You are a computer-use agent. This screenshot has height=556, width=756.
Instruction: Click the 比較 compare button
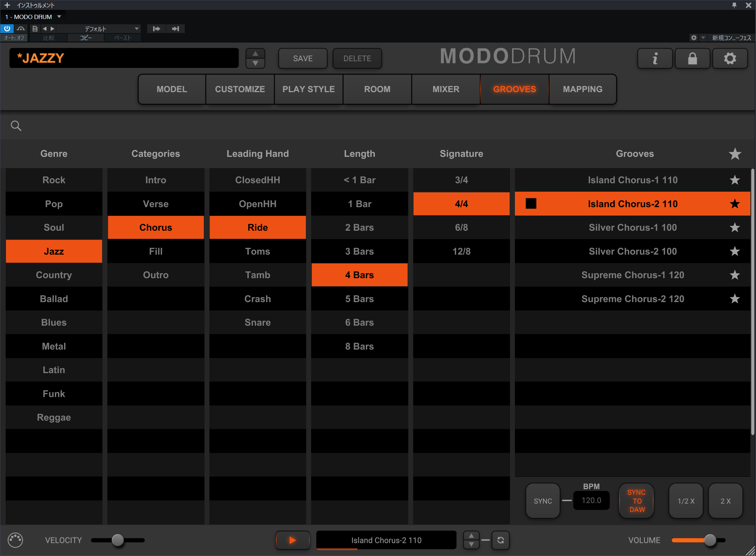pos(49,38)
